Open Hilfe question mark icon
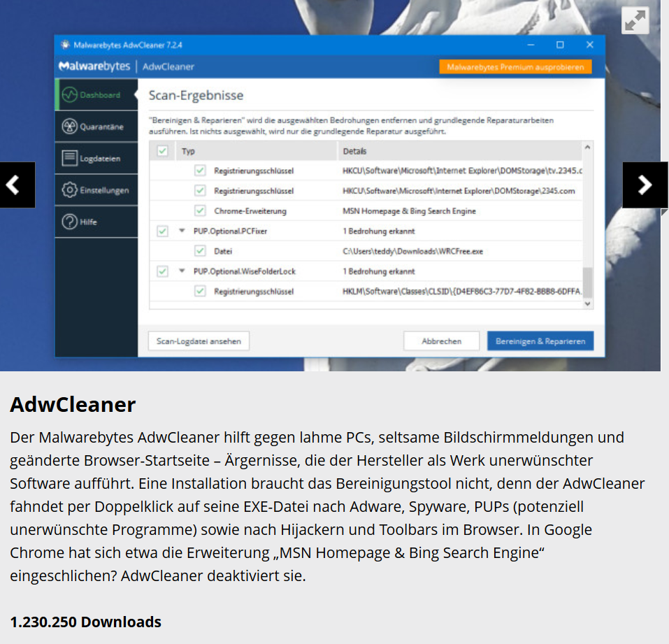This screenshot has width=669, height=644. [69, 222]
